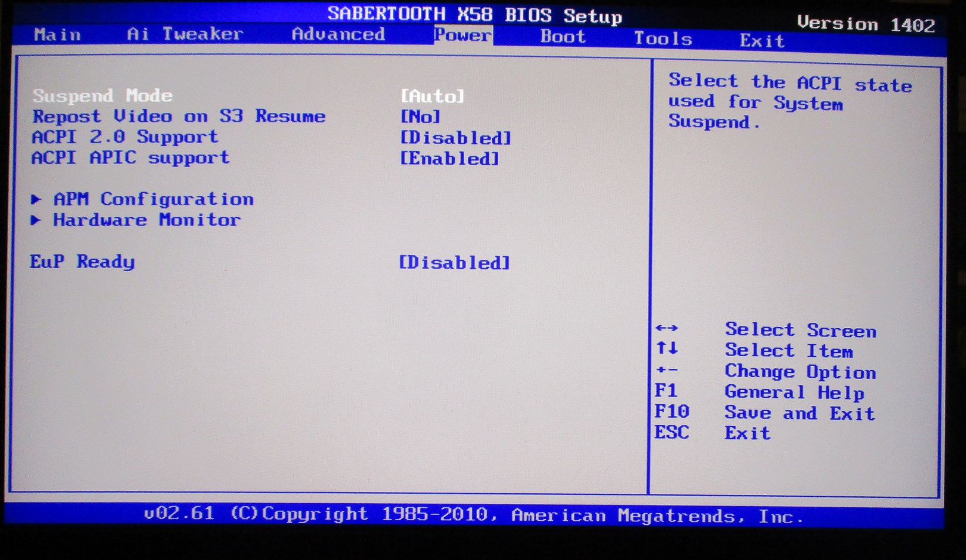Select ACPI APIC support label
966x560 pixels.
click(130, 158)
